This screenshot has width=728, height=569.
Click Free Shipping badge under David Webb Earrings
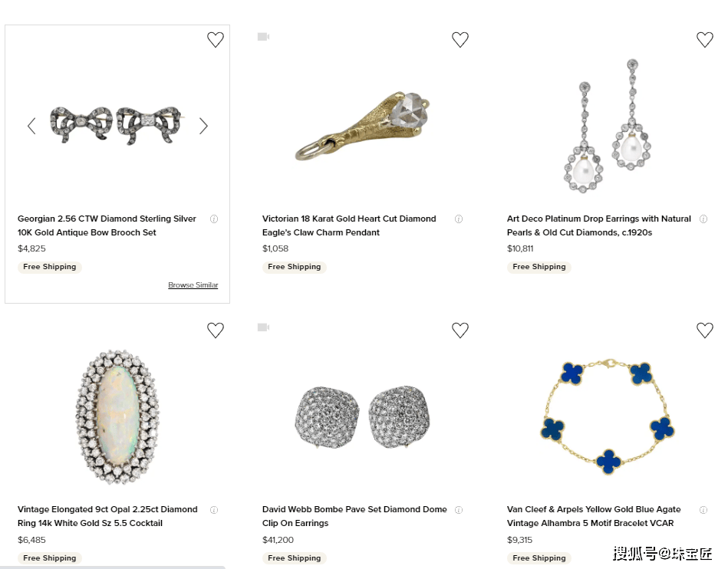(295, 558)
